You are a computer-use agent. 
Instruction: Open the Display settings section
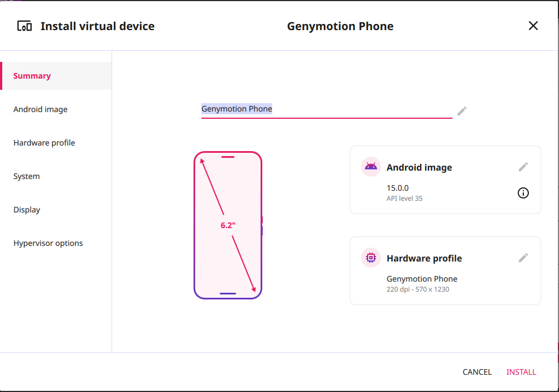(27, 210)
